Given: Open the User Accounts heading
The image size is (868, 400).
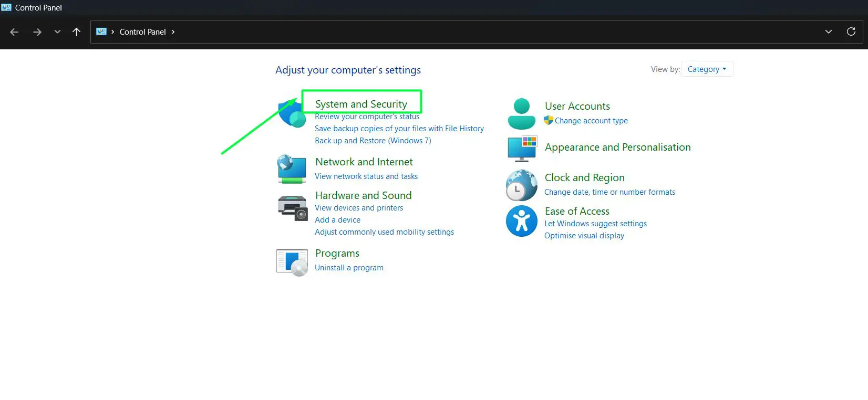Looking at the screenshot, I should pyautogui.click(x=577, y=106).
